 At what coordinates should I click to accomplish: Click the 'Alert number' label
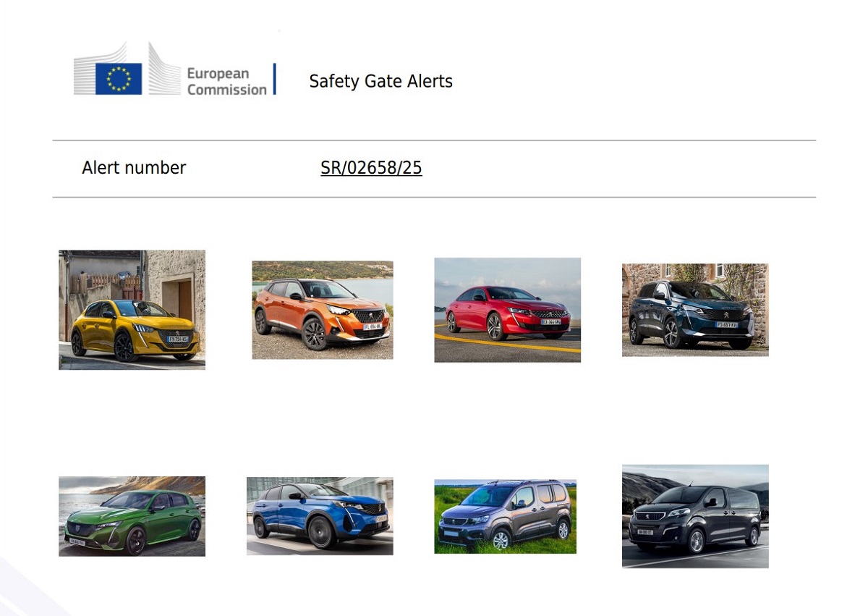point(134,168)
